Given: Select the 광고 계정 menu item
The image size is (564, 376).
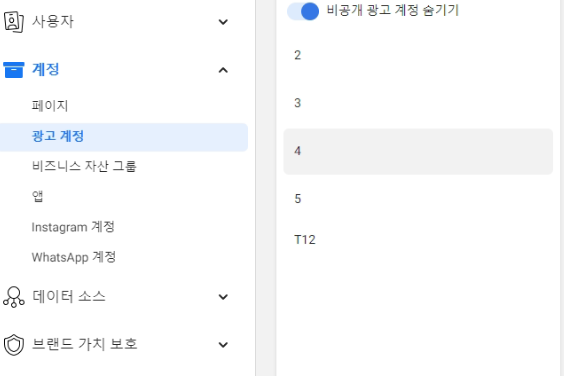Looking at the screenshot, I should pyautogui.click(x=124, y=137).
